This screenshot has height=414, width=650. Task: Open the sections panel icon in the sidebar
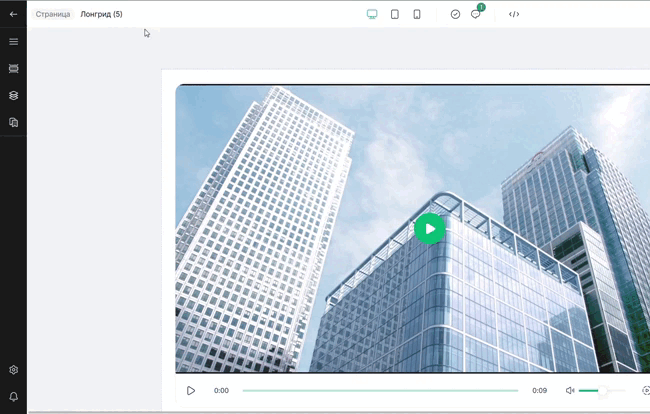pyautogui.click(x=13, y=69)
